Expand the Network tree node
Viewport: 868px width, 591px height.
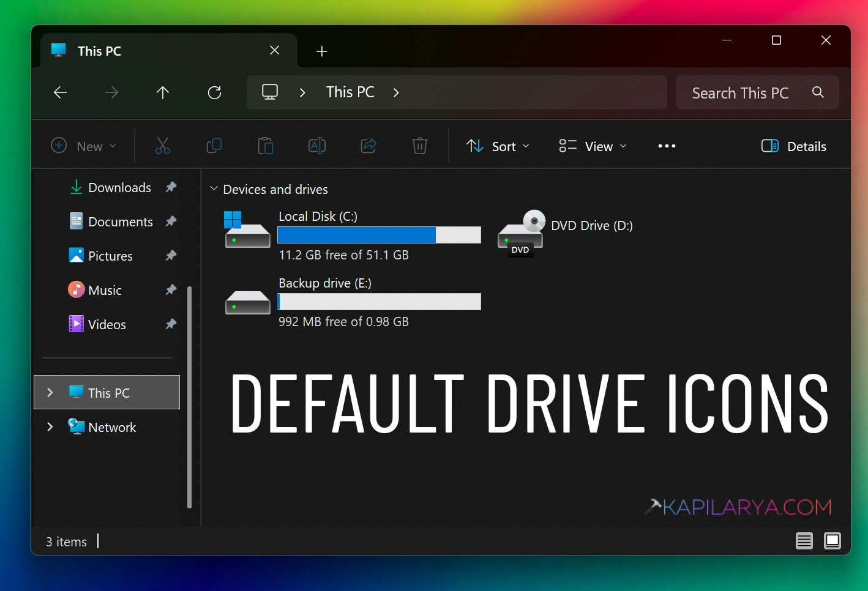[50, 426]
